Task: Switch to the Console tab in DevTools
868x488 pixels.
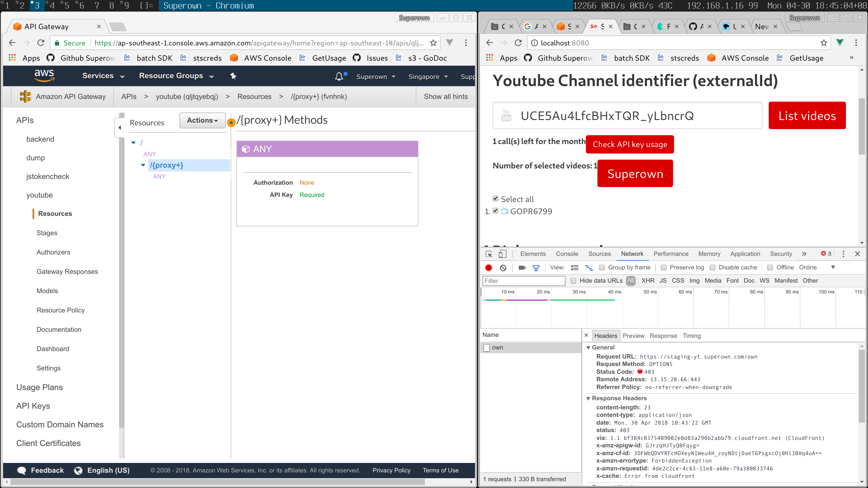Action: (x=567, y=254)
